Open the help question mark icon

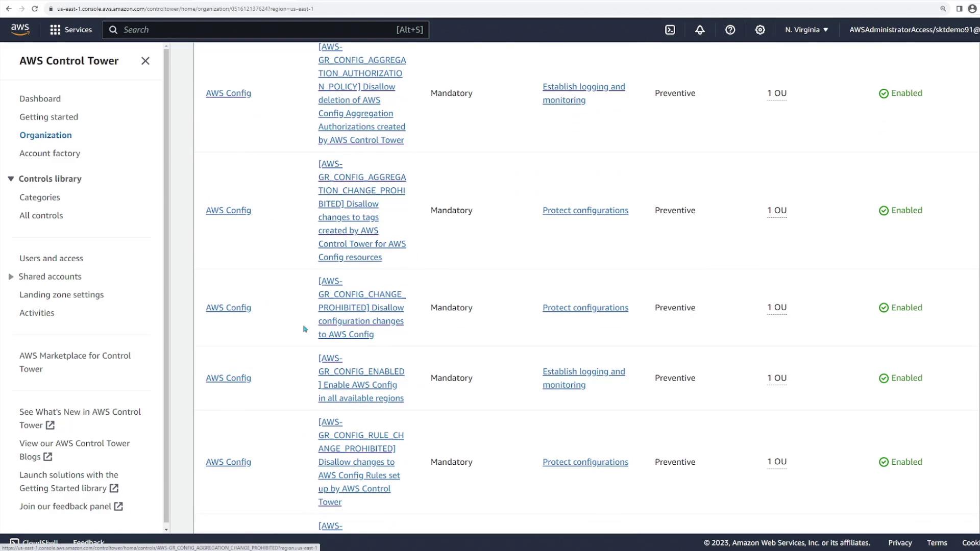[730, 30]
